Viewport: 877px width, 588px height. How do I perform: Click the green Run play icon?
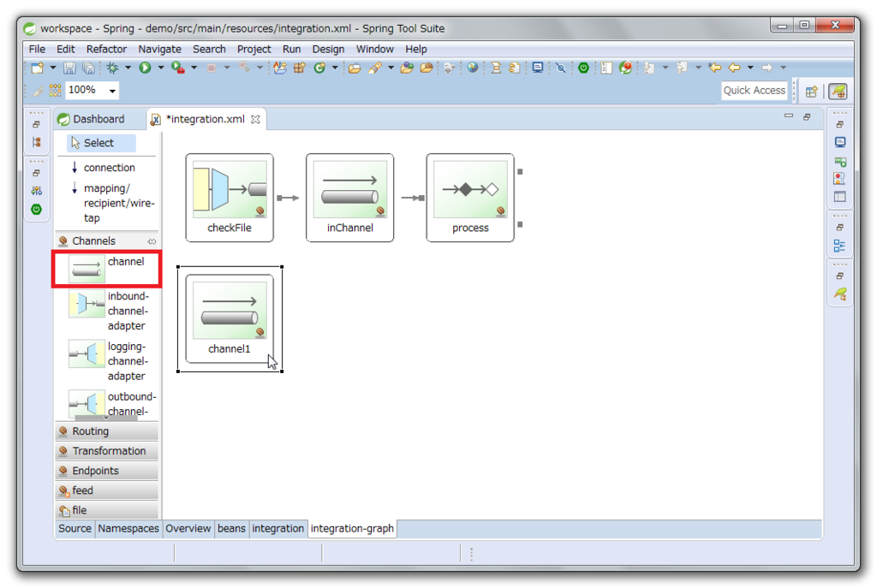pyautogui.click(x=145, y=68)
